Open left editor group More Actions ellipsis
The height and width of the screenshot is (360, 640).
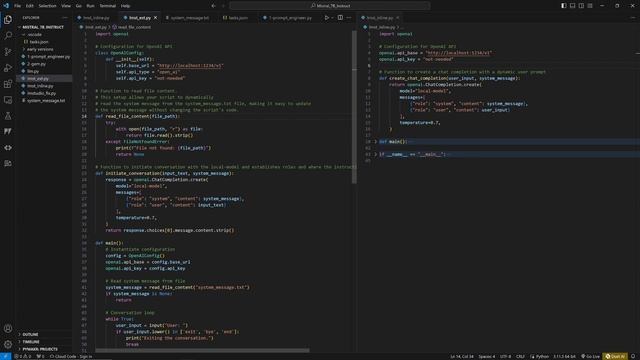(349, 18)
